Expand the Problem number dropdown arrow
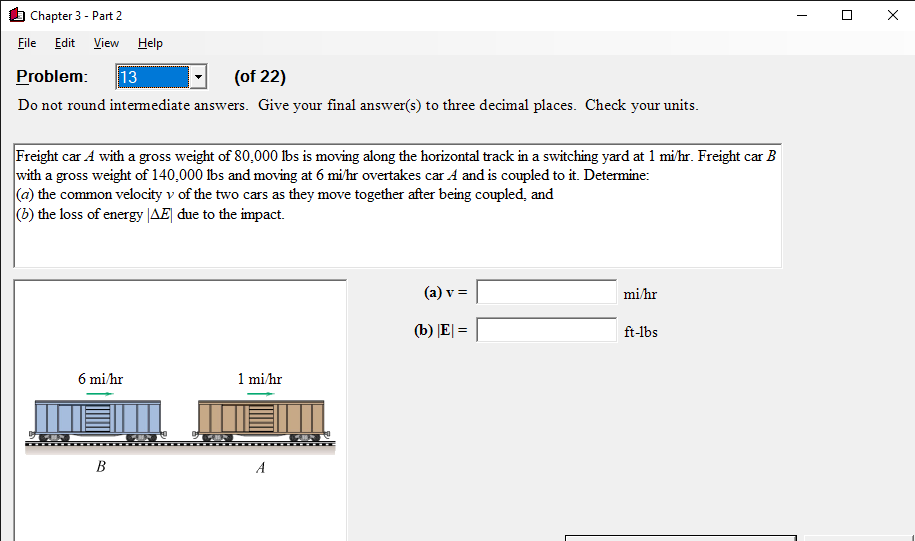Image resolution: width=915 pixels, height=541 pixels. pyautogui.click(x=198, y=77)
